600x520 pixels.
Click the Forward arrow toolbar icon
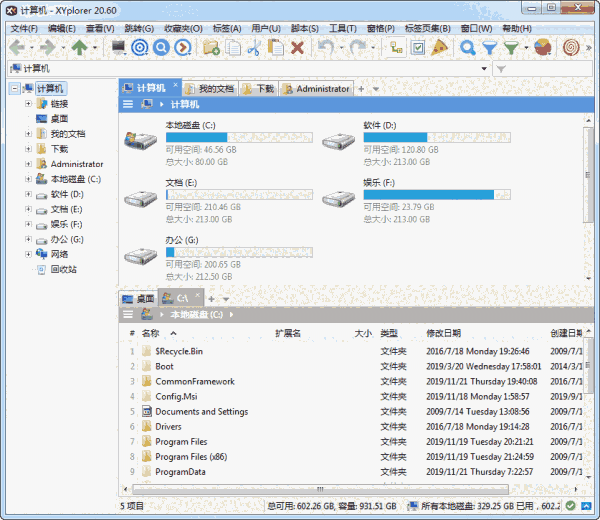47,47
